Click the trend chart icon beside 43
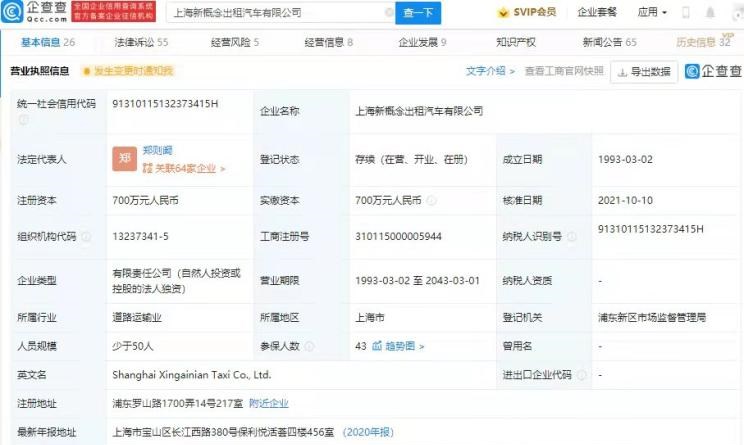 (x=377, y=346)
